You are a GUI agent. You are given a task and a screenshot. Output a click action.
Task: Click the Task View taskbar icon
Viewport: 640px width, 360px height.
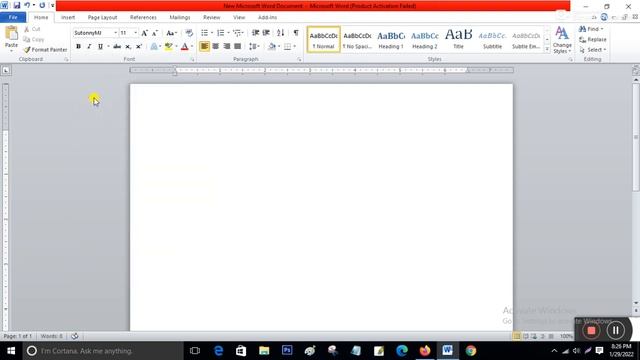pyautogui.click(x=195, y=350)
